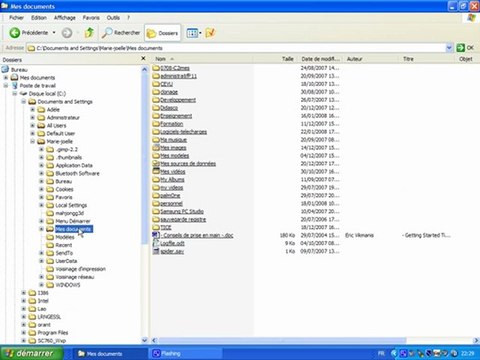
Task: Click the FR language indicator in tray
Action: tap(381, 353)
